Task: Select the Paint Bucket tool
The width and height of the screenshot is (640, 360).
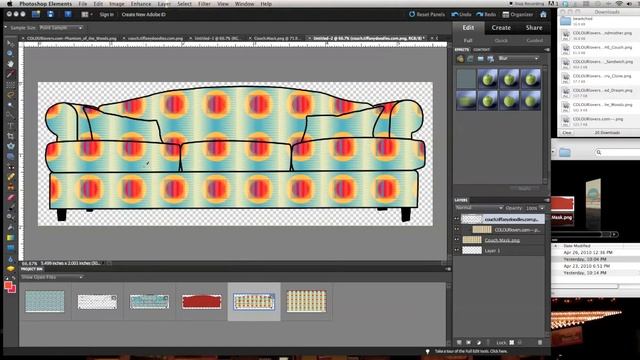Action: 10,227
